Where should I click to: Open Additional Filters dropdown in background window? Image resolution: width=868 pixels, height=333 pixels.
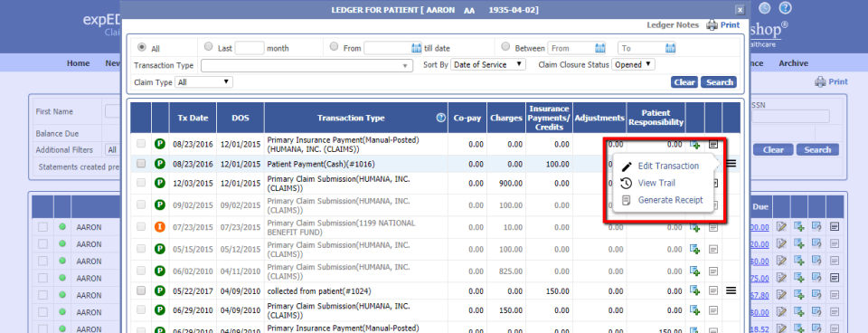click(x=112, y=149)
